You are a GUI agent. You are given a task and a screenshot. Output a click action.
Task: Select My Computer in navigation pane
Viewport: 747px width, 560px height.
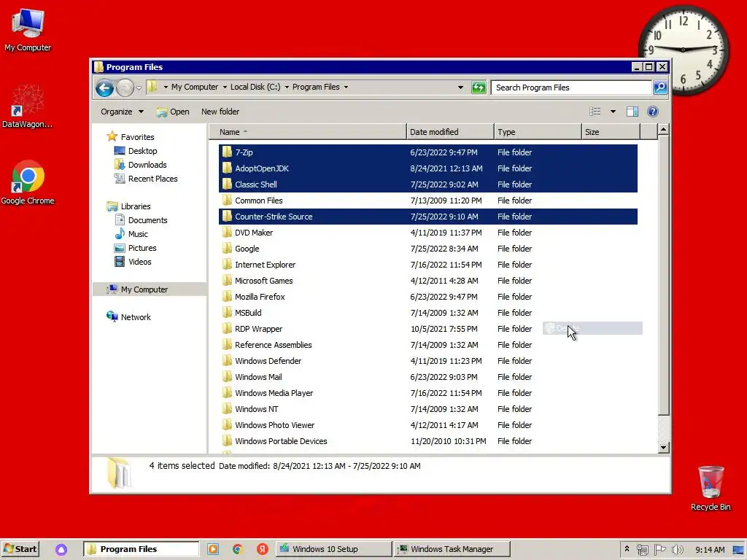tap(150, 289)
